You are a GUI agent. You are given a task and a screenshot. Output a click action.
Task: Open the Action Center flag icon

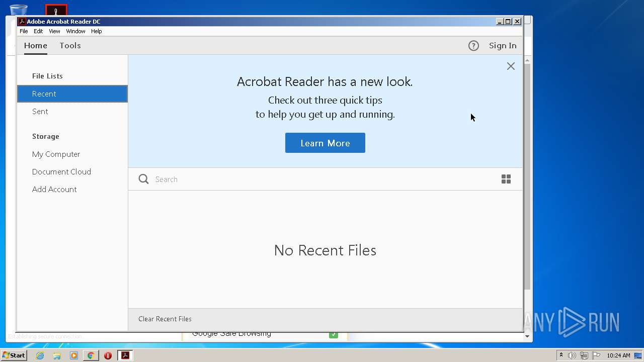[596, 355]
